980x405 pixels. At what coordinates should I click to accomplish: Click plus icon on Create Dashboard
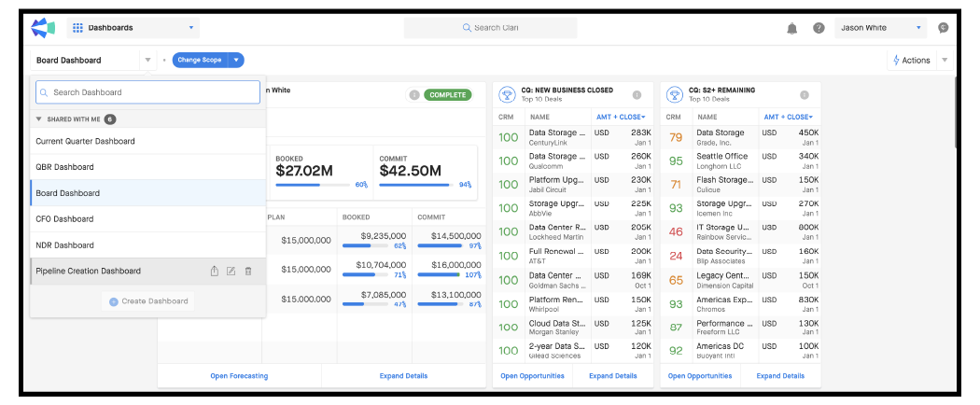113,301
